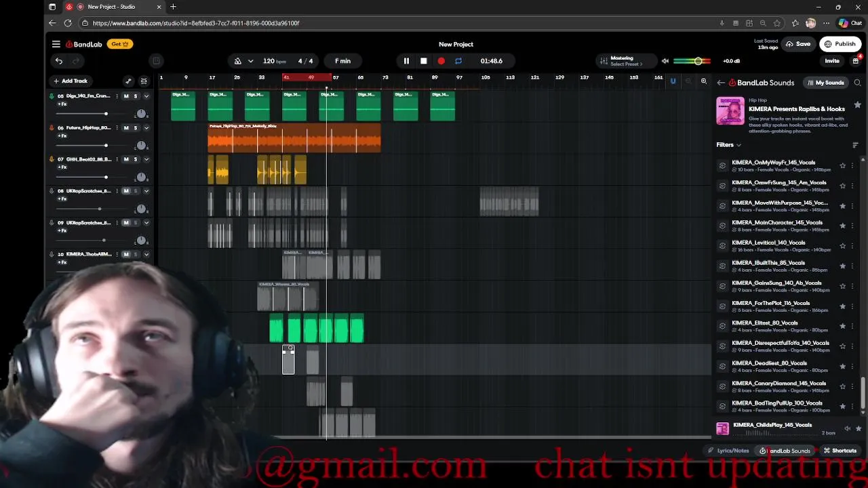The height and width of the screenshot is (488, 868).
Task: Open track list settings icon beside automation
Action: click(144, 81)
